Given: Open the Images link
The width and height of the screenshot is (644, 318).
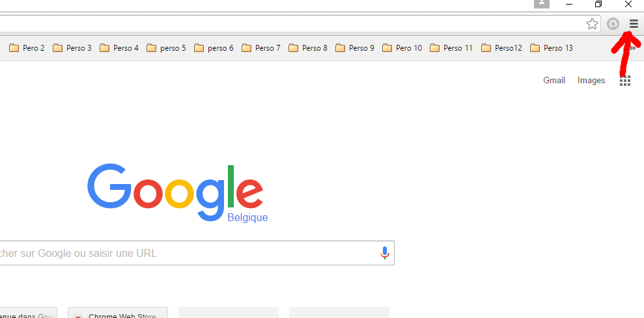Looking at the screenshot, I should pos(591,81).
